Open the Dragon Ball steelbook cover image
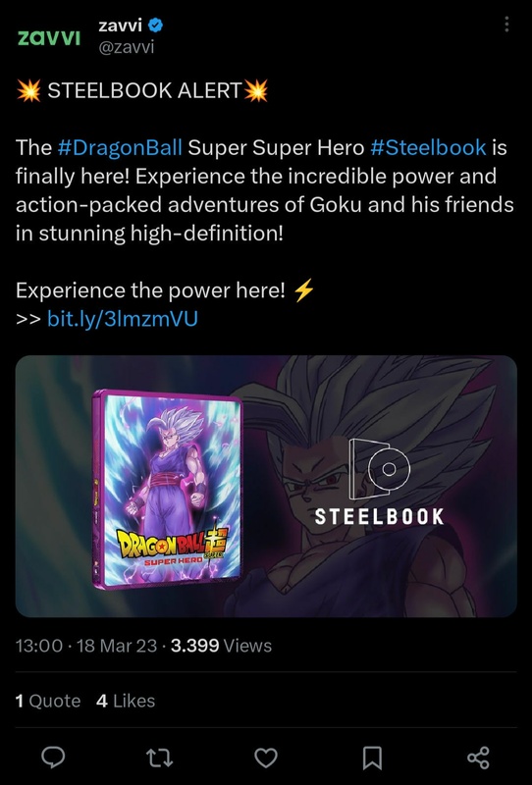This screenshot has height=785, width=532. (168, 489)
